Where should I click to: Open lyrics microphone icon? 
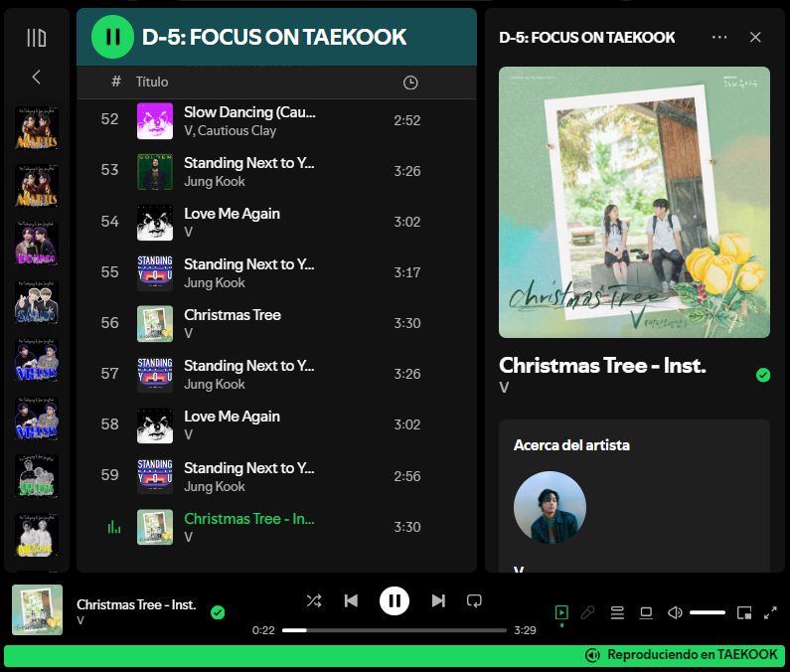[x=587, y=612]
